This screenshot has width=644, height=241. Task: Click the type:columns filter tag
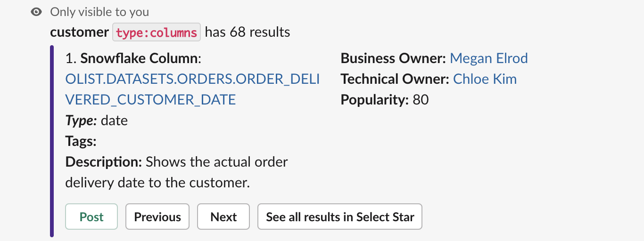coord(157,32)
